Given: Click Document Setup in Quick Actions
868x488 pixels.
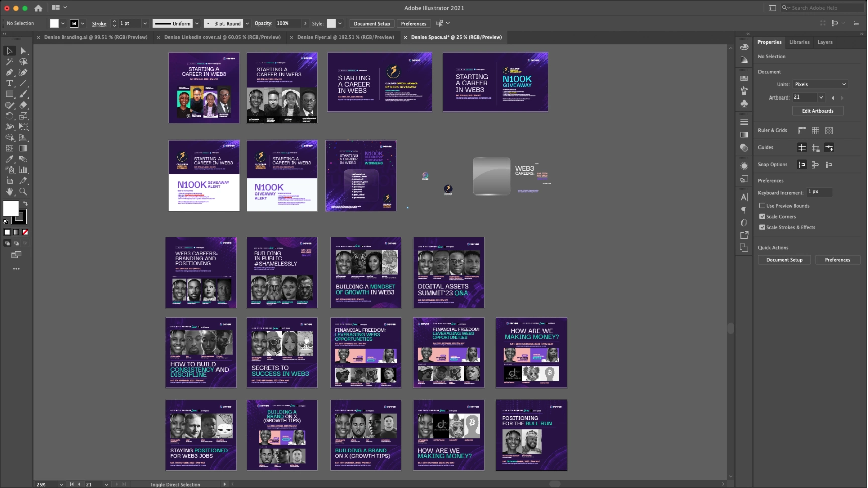Looking at the screenshot, I should click(784, 260).
